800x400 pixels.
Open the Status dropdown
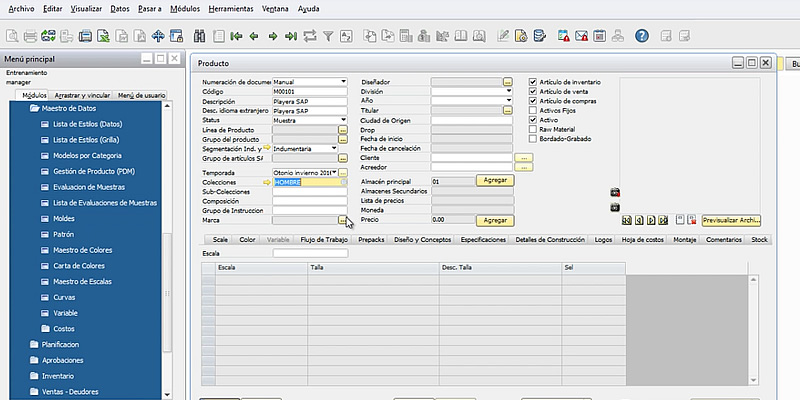342,120
